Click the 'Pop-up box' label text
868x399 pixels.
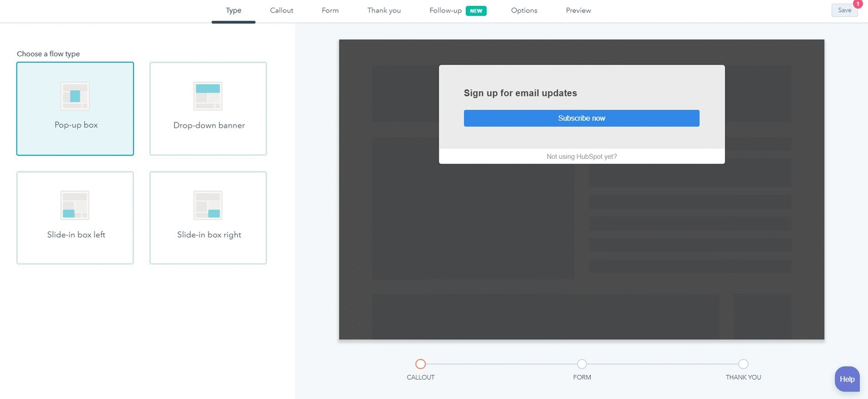[76, 125]
